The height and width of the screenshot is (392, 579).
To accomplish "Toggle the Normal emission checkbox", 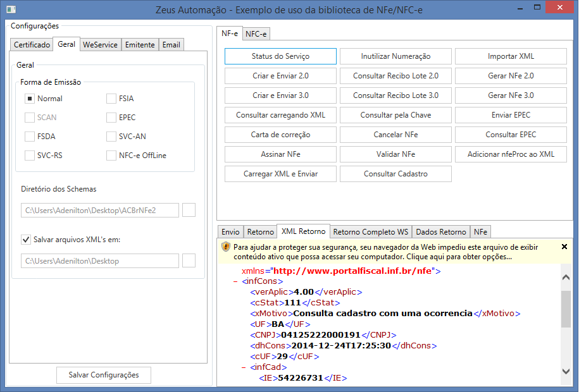I will pyautogui.click(x=30, y=99).
